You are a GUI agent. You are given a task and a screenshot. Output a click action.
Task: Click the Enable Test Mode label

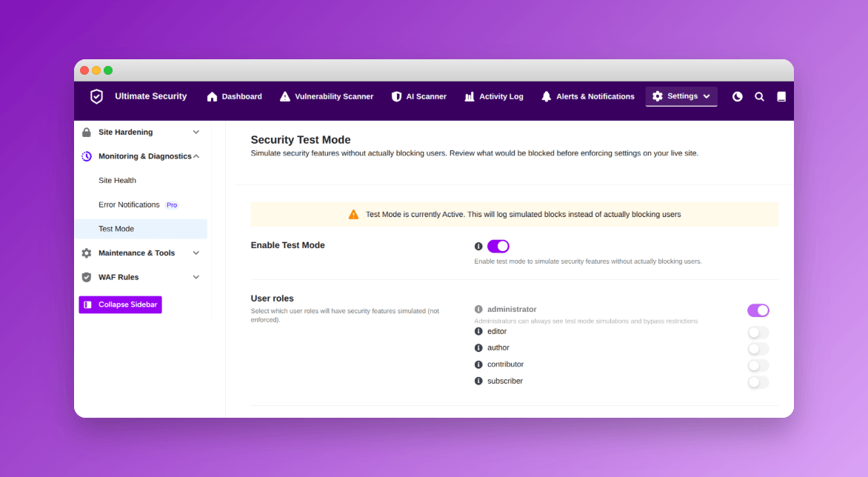pos(288,245)
